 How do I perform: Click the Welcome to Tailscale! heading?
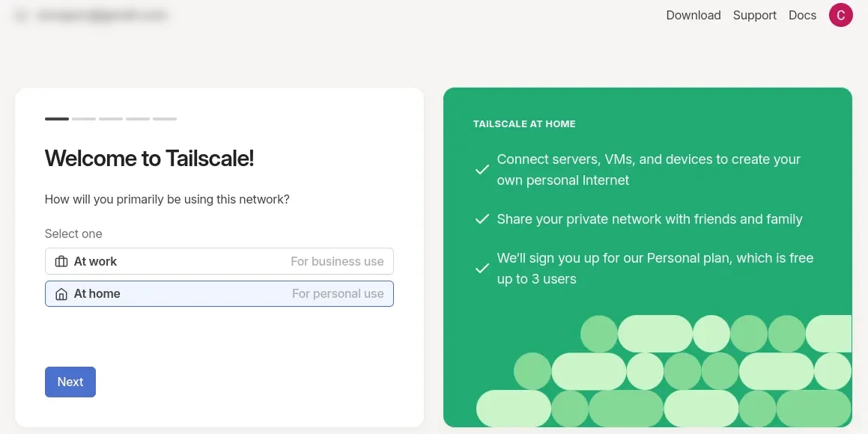coord(150,159)
